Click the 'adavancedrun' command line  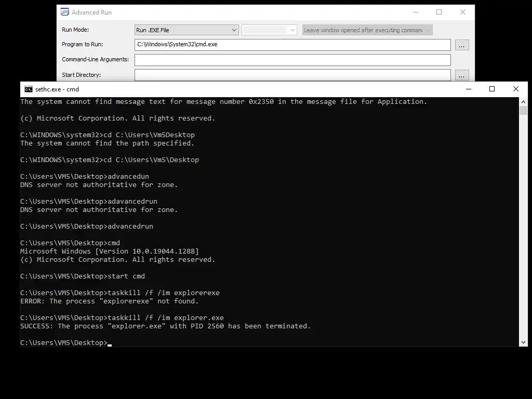tap(89, 202)
